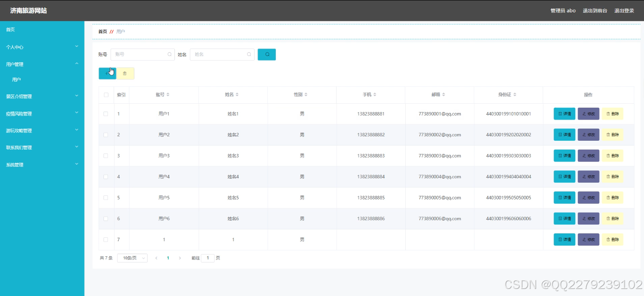Click magnifier icon in 账号 search field
Viewport: 644px width, 296px height.
click(x=170, y=54)
